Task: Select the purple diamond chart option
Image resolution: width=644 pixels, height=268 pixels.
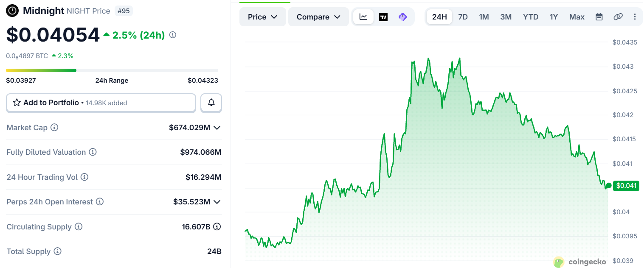Action: [x=403, y=17]
